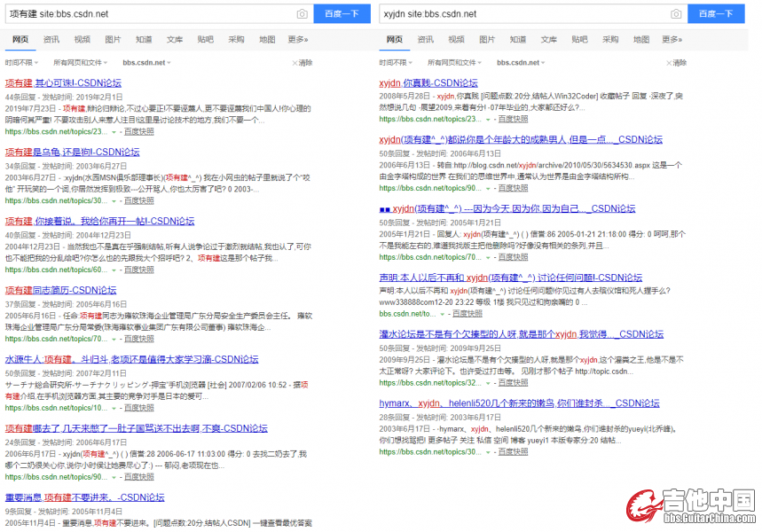This screenshot has width=762, height=532.
Task: Open the 视频 tab on 项有建 results
Action: 82,39
